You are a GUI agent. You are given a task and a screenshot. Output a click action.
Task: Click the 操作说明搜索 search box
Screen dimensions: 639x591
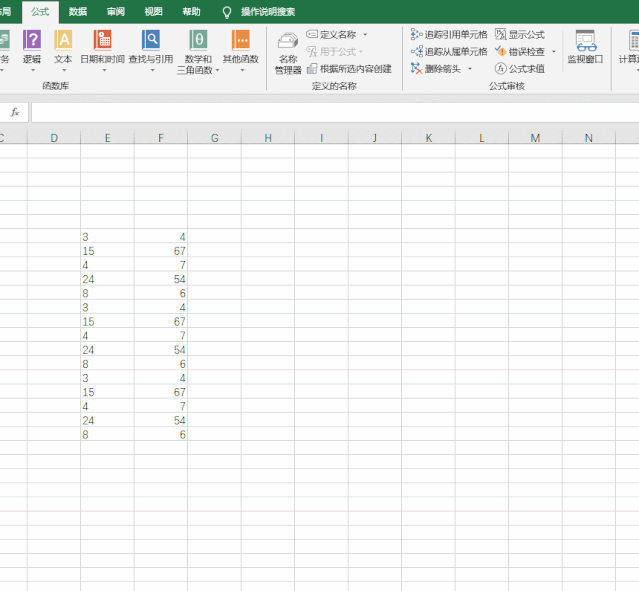click(x=268, y=12)
